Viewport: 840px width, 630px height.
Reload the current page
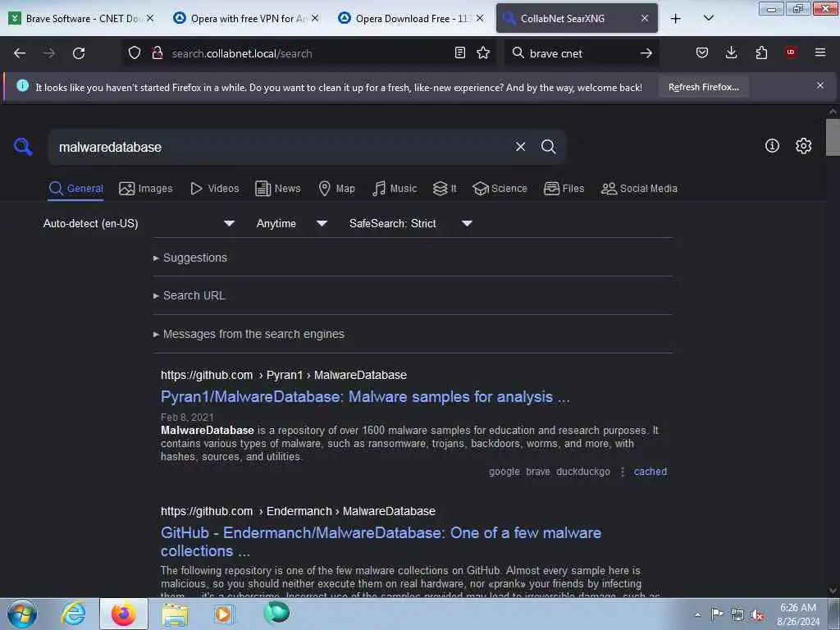79,53
